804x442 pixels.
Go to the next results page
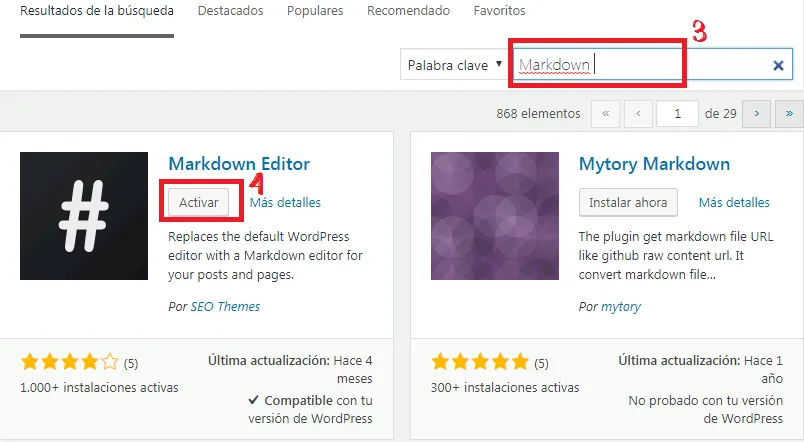coord(756,113)
